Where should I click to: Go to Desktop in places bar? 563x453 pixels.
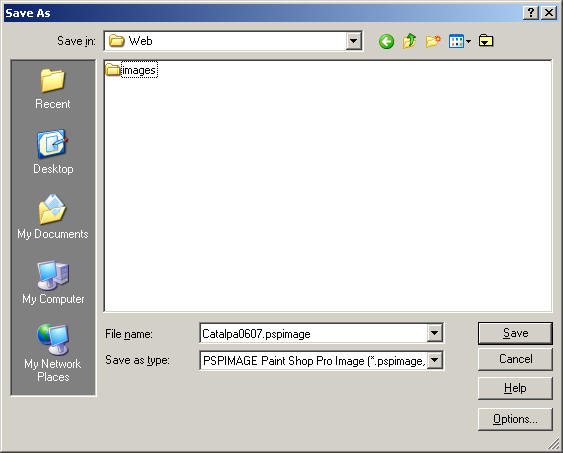pos(53,152)
